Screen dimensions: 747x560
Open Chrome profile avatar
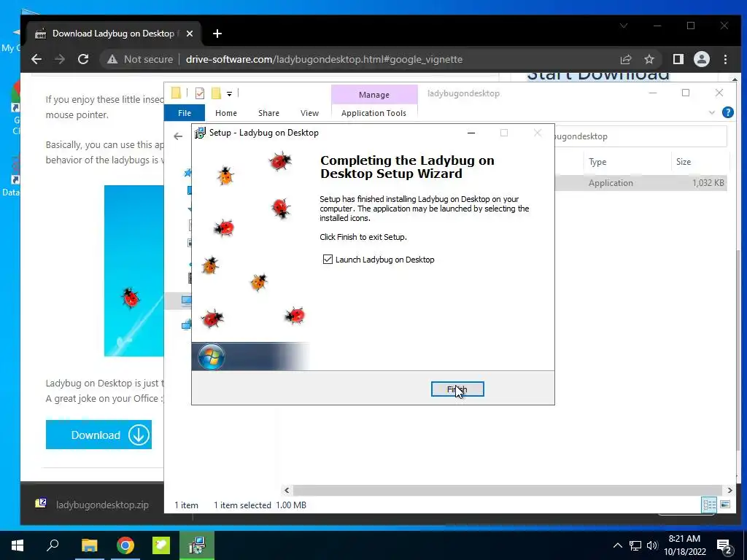click(x=701, y=59)
